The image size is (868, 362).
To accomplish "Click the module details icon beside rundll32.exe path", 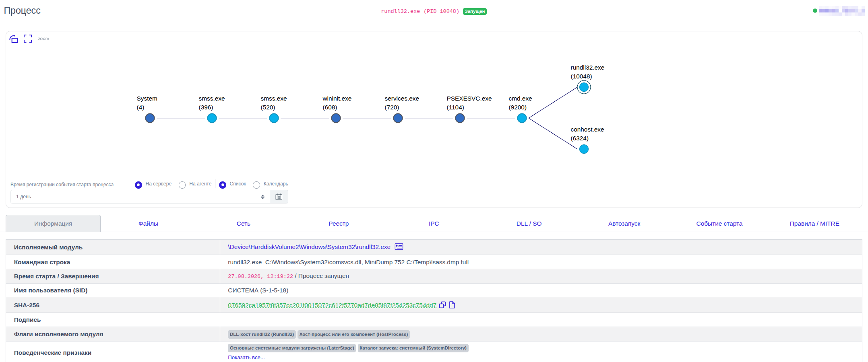I will click(399, 247).
